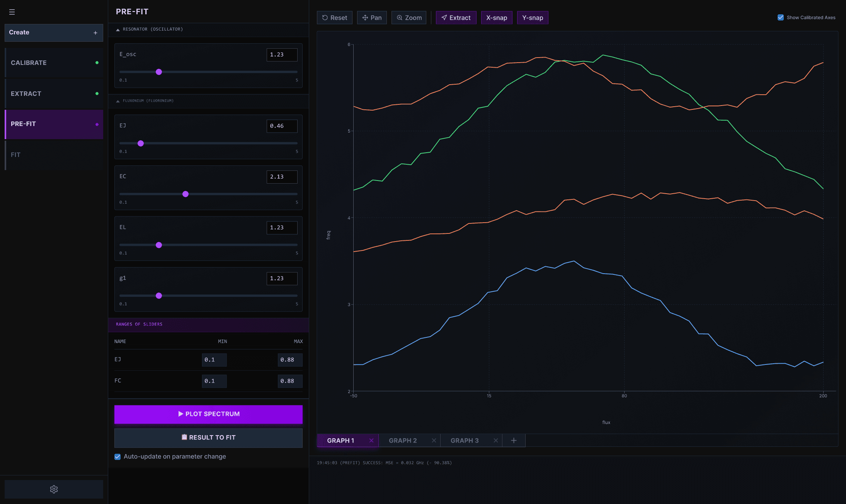Toggle X-snap mode
The height and width of the screenshot is (504, 846).
pos(497,18)
